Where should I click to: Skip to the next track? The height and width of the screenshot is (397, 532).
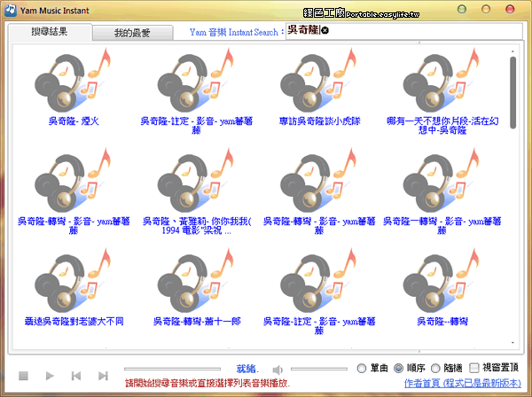tap(103, 376)
